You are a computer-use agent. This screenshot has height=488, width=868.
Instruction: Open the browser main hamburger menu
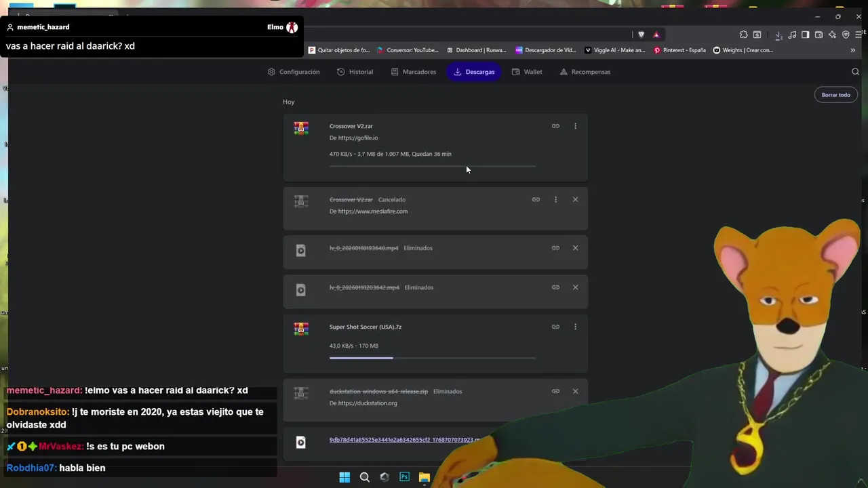[859, 35]
